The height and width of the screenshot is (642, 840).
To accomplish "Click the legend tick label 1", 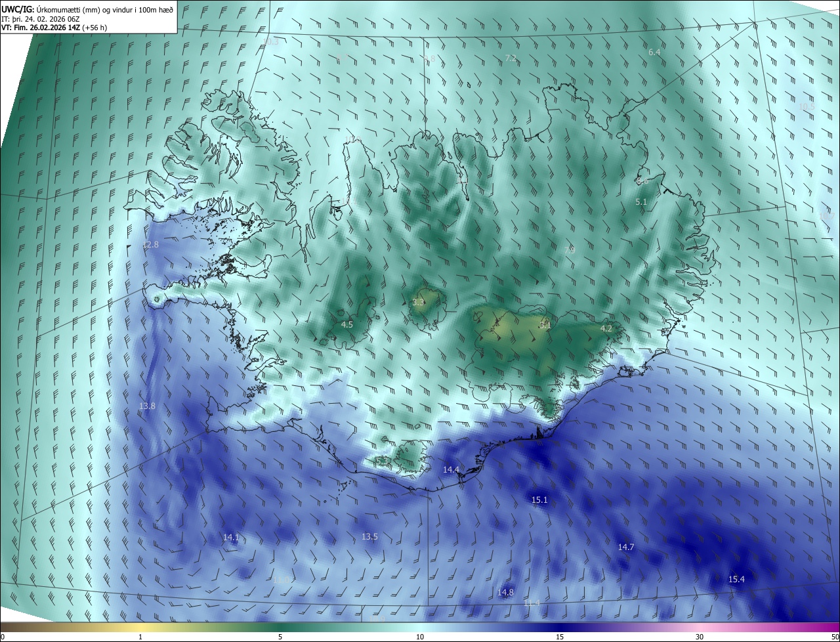I will tap(140, 637).
